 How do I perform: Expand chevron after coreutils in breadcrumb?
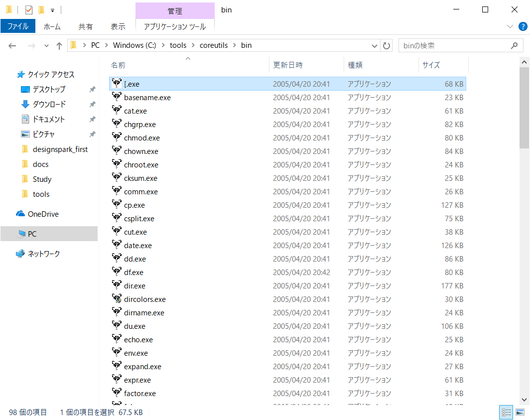tap(234, 45)
